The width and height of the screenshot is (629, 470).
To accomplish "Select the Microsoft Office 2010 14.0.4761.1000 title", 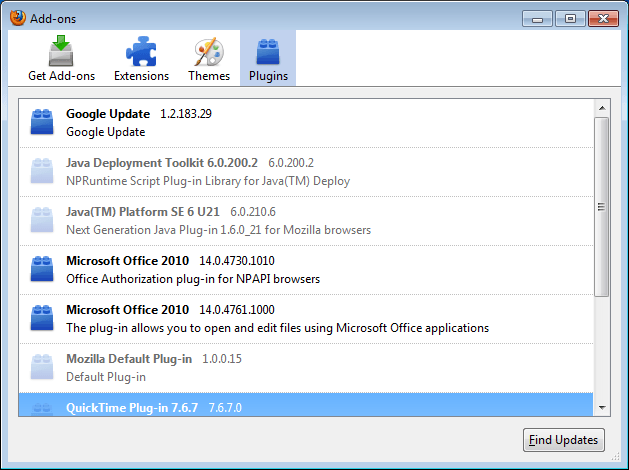I will tap(128, 310).
